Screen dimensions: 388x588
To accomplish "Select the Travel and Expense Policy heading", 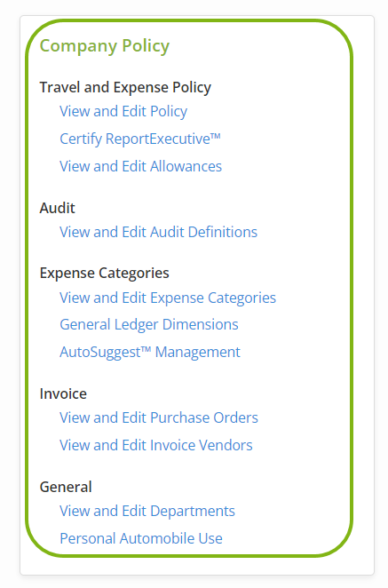I will [125, 87].
